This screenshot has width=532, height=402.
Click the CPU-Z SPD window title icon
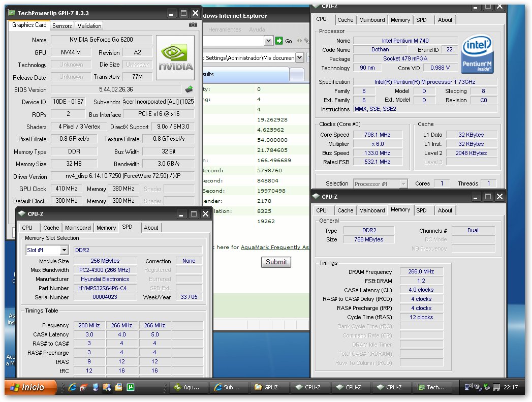(x=22, y=214)
